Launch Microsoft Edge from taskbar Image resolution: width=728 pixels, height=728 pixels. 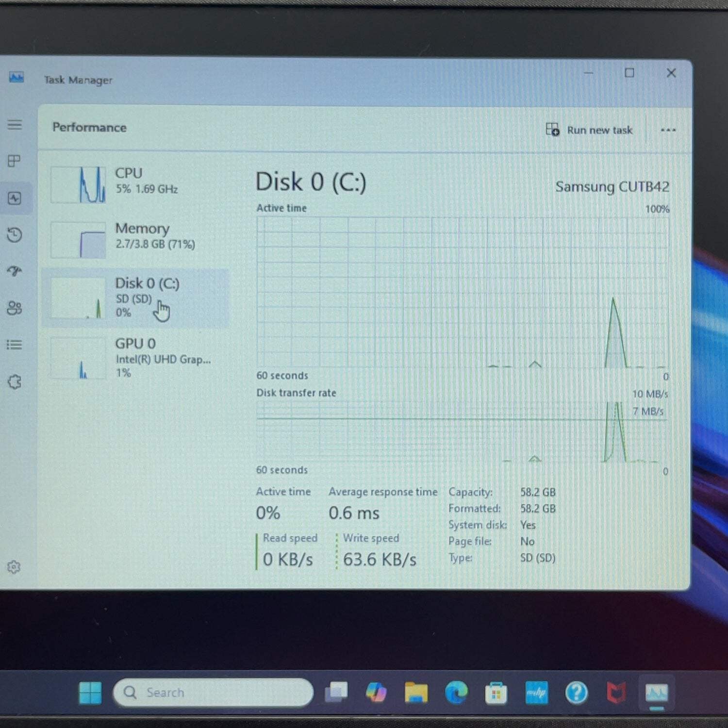(x=456, y=693)
